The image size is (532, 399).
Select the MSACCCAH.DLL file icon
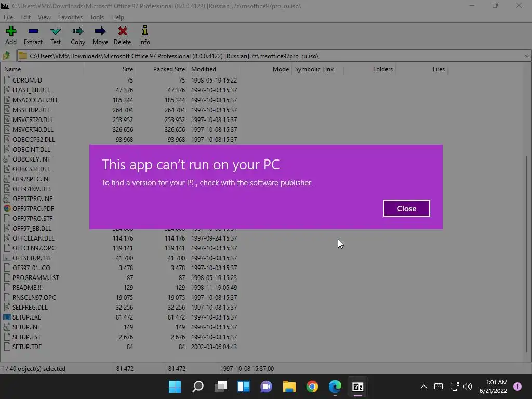pyautogui.click(x=7, y=100)
